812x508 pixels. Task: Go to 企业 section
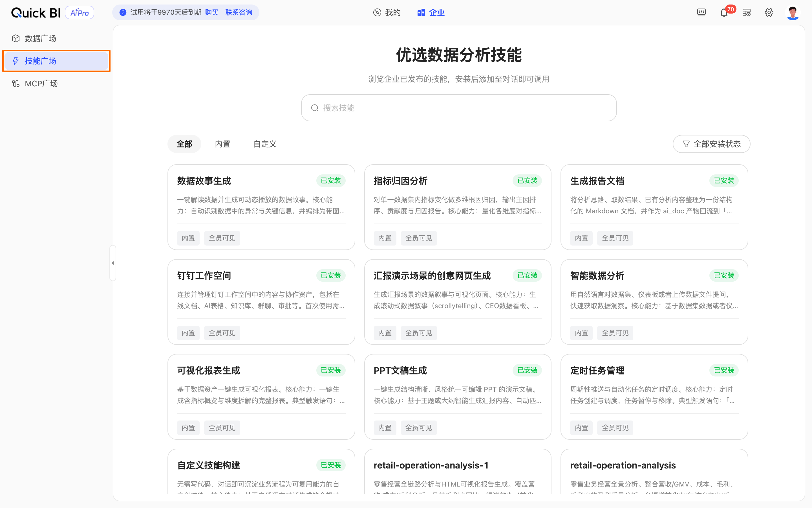coord(431,13)
